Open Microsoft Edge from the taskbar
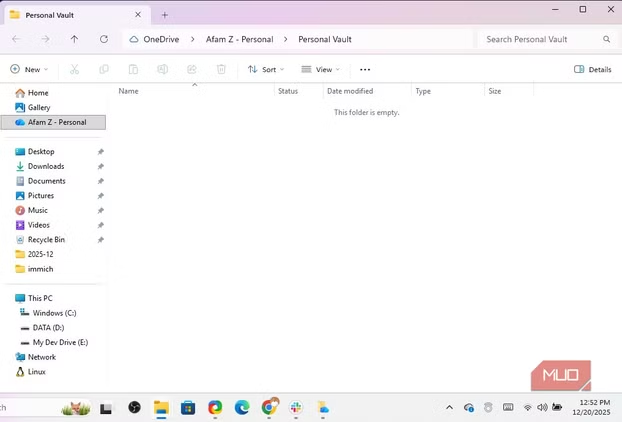Screen dimensions: 622x422 242,407
